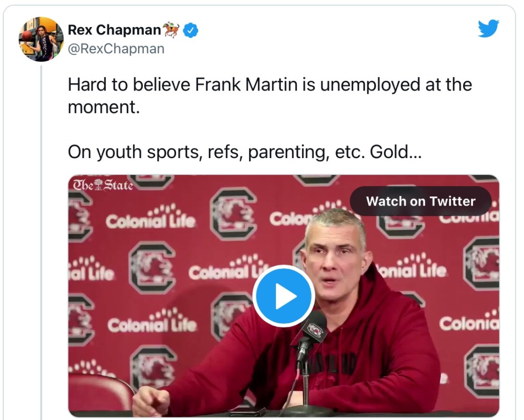Click the Gamecocks logo on the microphone
524x420 pixels.
coord(316,330)
